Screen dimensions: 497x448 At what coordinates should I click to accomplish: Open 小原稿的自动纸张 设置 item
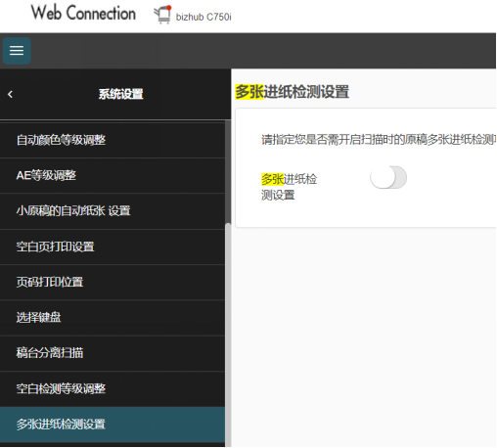[x=113, y=211]
